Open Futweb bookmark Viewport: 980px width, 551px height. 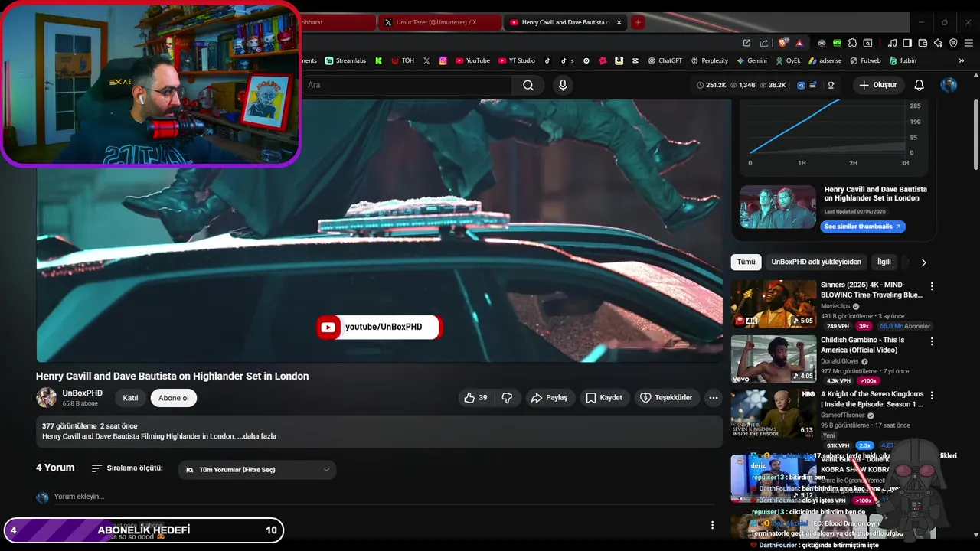[x=865, y=60]
